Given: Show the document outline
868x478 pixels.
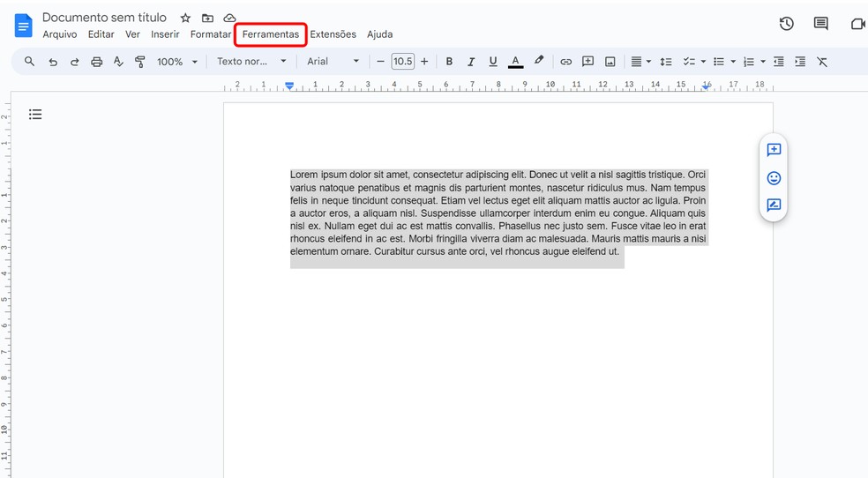Looking at the screenshot, I should click(35, 115).
